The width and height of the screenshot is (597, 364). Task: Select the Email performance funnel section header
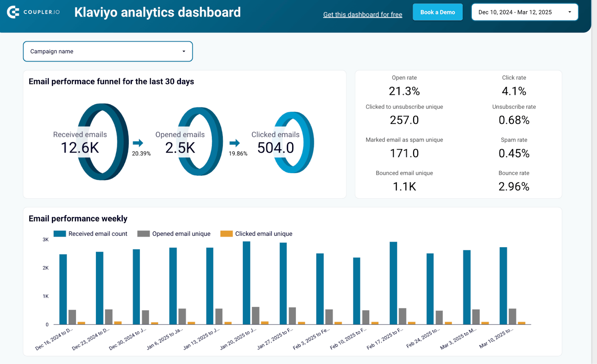(x=111, y=81)
